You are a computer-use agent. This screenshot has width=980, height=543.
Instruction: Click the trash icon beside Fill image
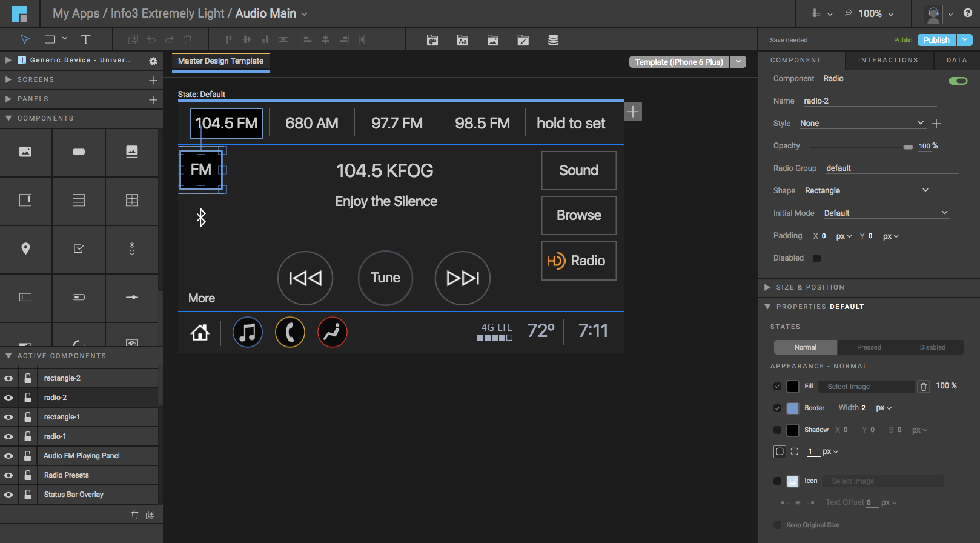[923, 387]
